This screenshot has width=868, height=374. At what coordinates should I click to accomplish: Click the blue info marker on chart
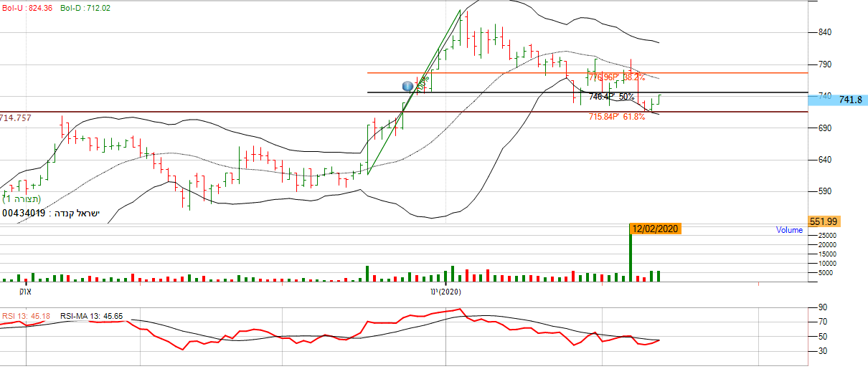coord(408,86)
